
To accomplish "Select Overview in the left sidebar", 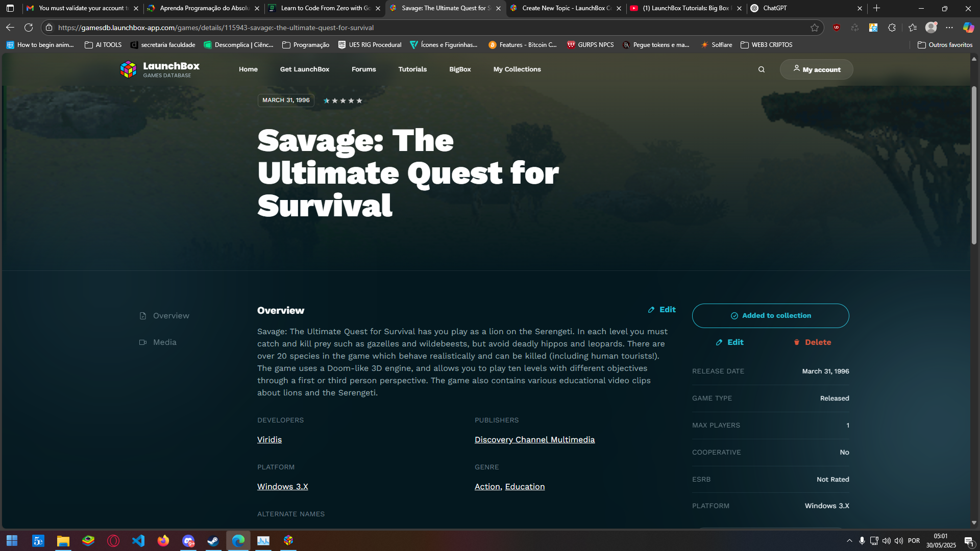I will coord(164,316).
